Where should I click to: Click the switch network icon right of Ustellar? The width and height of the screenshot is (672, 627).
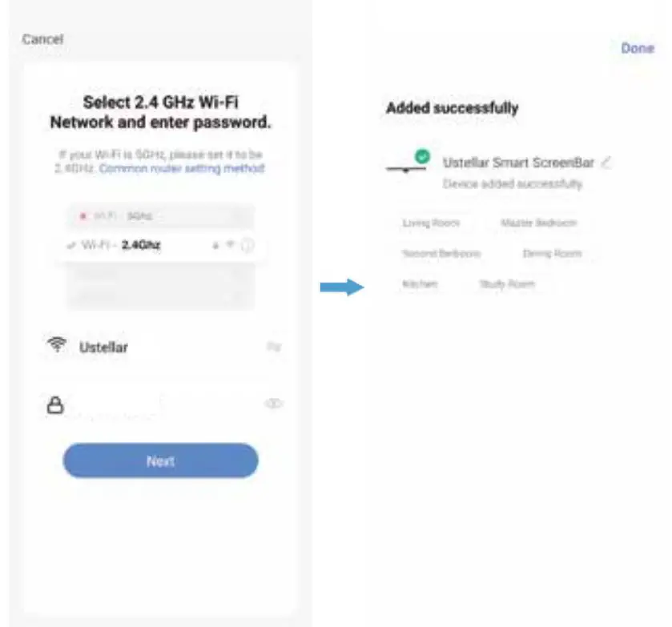click(273, 348)
